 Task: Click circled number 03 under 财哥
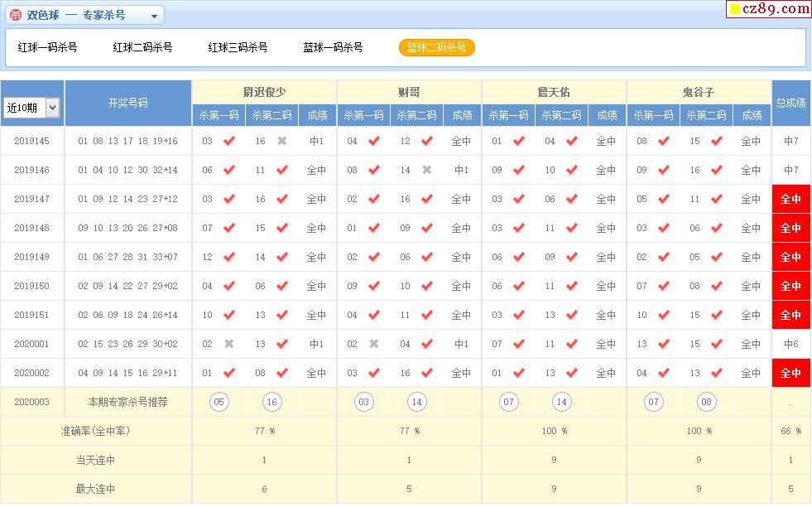(x=364, y=403)
